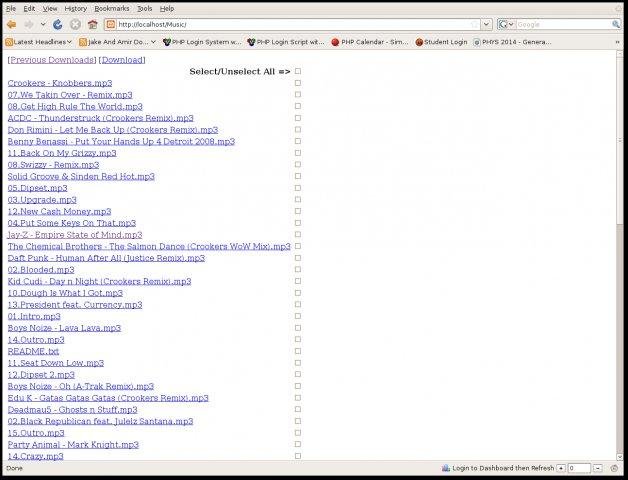Click the status bar dashboard icon
The height and width of the screenshot is (480, 628).
[446, 468]
